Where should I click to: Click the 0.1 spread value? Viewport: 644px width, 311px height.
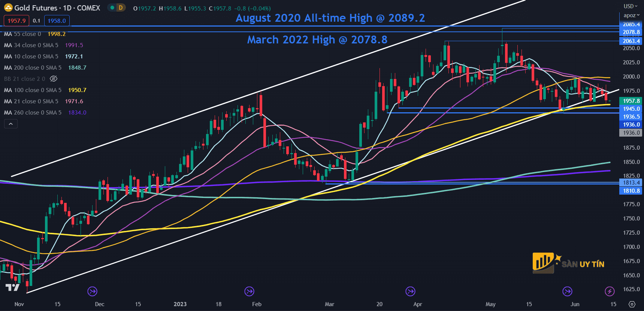(36, 21)
